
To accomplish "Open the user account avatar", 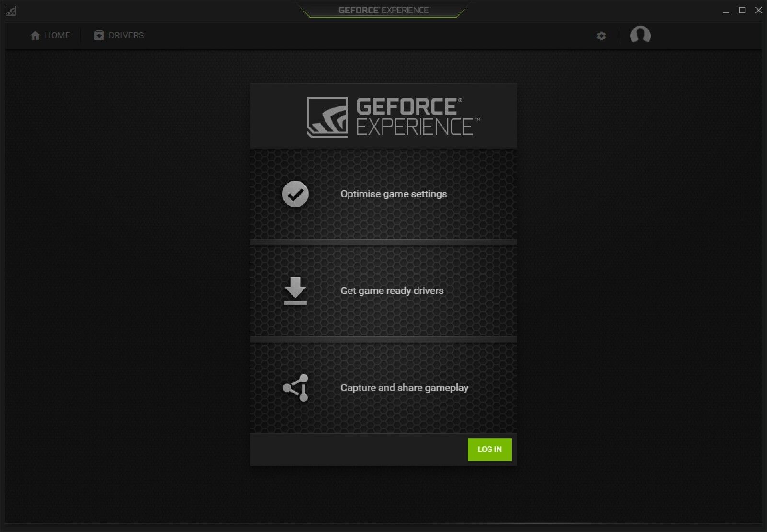I will [640, 35].
